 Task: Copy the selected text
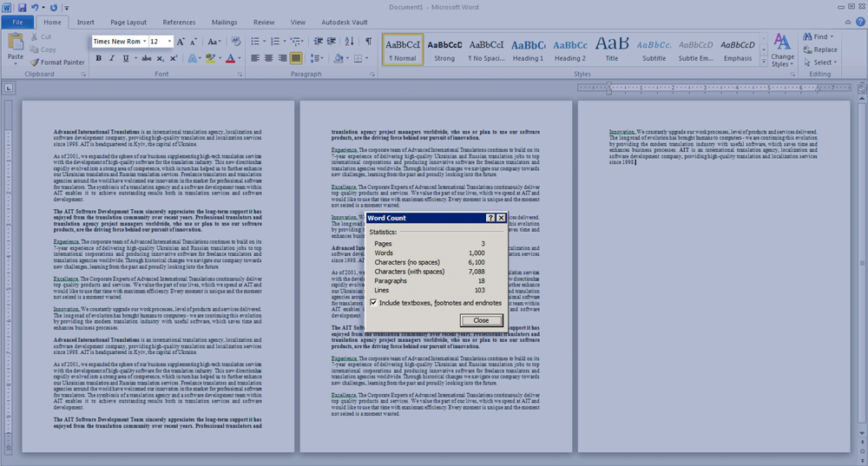43,49
